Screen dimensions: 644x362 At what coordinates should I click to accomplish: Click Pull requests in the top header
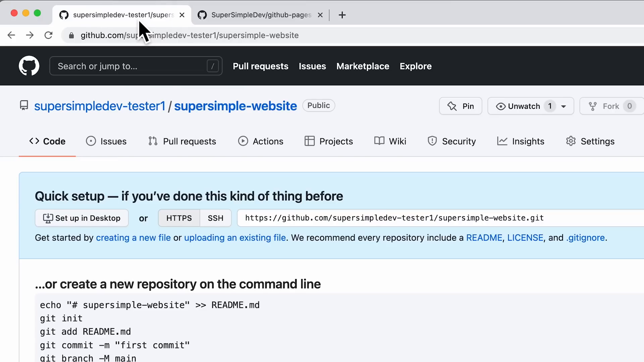(x=261, y=66)
